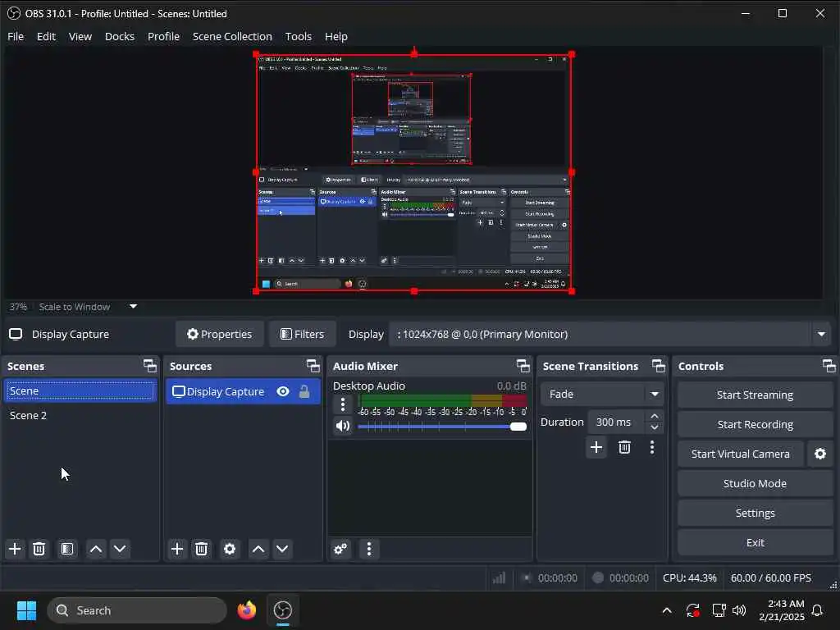Pop out the Controls dock
The height and width of the screenshot is (630, 840).
click(x=829, y=366)
